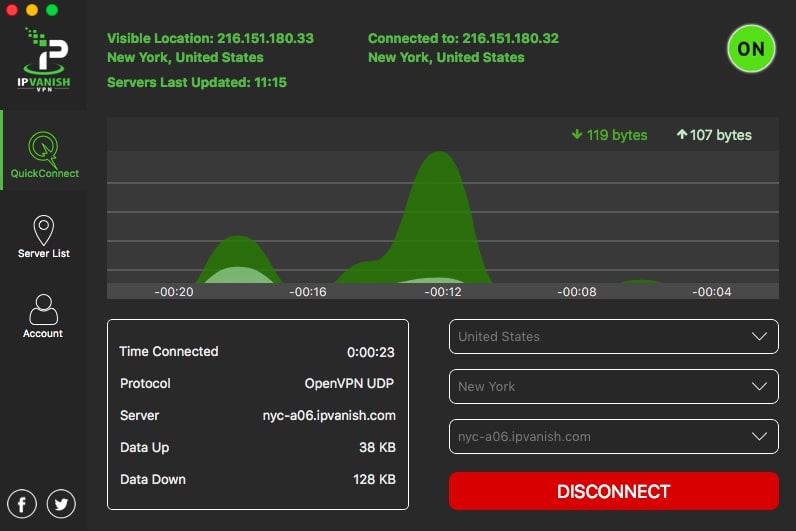Open the Twitter icon link
This screenshot has width=796, height=531.
61,504
